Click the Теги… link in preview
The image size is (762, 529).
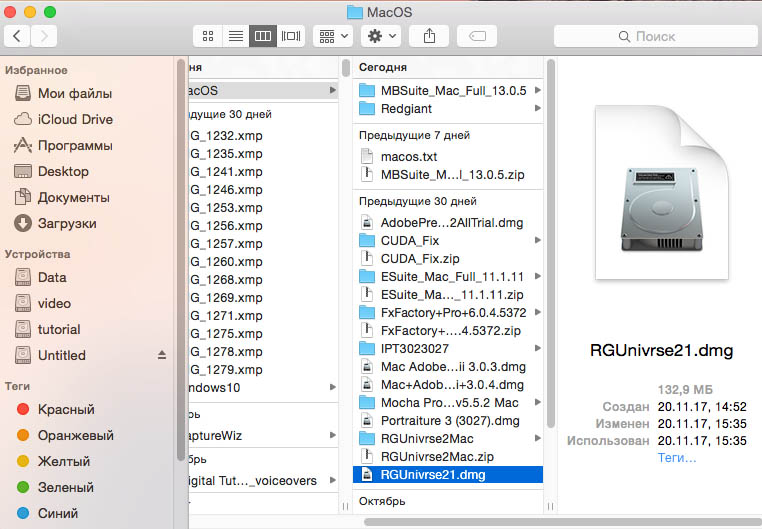click(676, 457)
